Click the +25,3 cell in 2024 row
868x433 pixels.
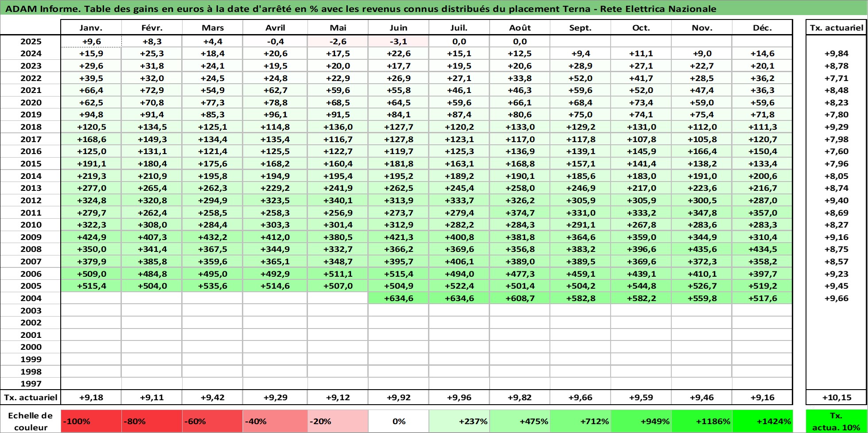click(x=152, y=54)
